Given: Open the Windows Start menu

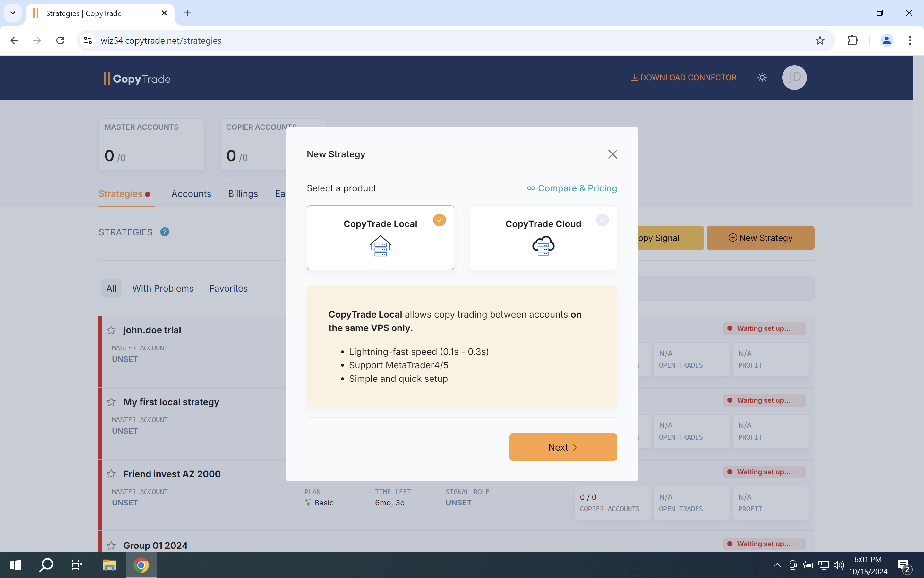Looking at the screenshot, I should [x=15, y=565].
